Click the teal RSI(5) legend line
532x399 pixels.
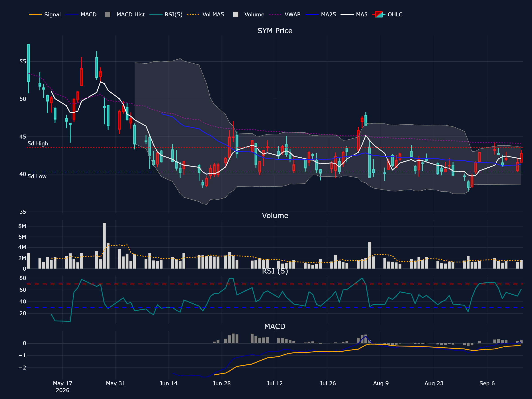pyautogui.click(x=156, y=14)
